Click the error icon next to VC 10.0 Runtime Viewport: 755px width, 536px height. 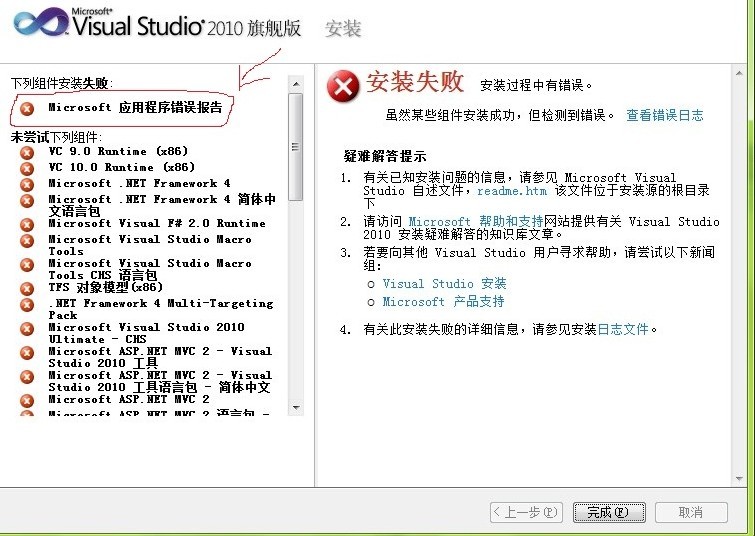[27, 168]
